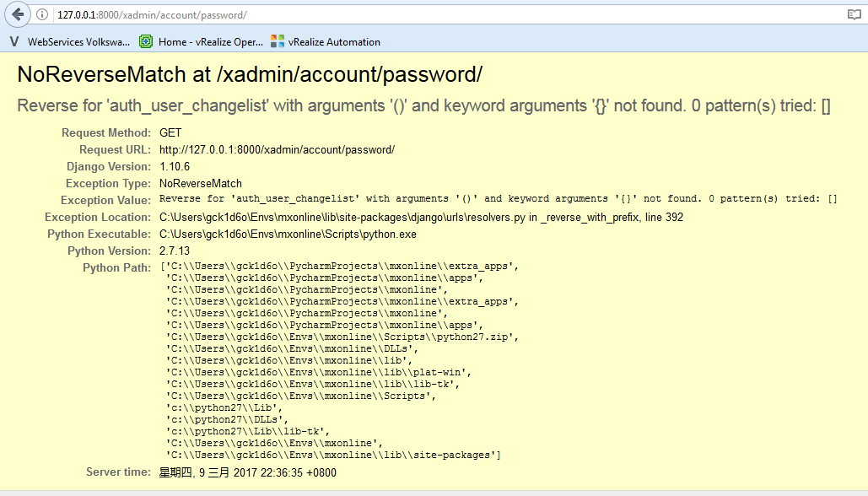Click Exception Type value NoReverseMatch
The height and width of the screenshot is (496, 868).
coord(201,184)
